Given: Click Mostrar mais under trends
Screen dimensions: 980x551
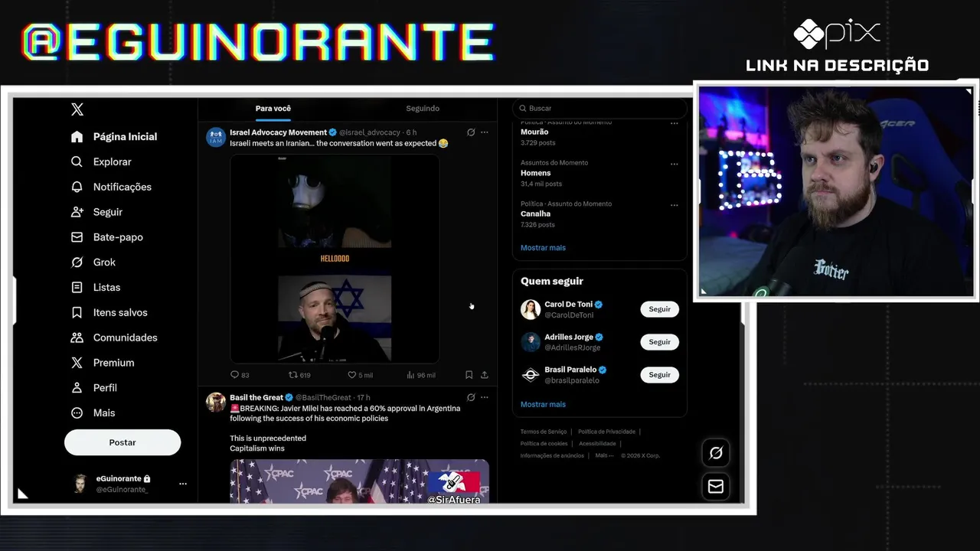Looking at the screenshot, I should point(543,248).
